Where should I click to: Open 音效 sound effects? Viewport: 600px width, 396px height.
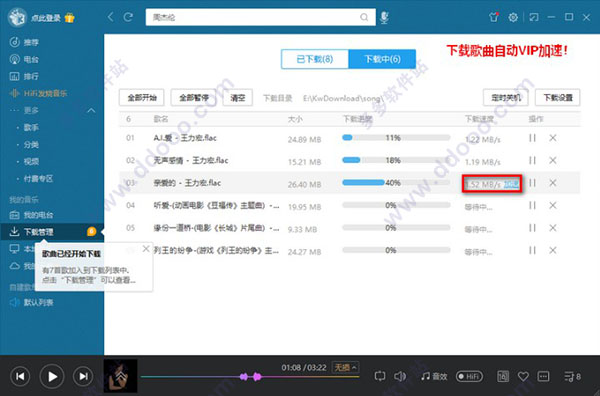(x=434, y=376)
